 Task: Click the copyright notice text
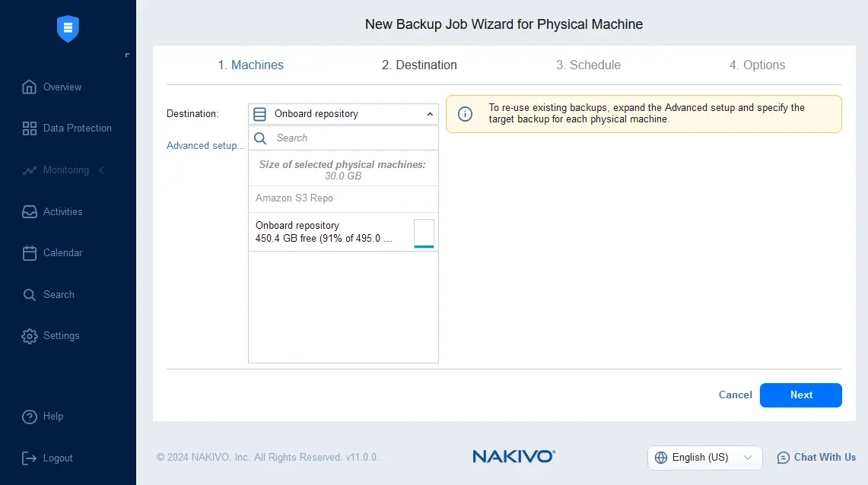(267, 458)
